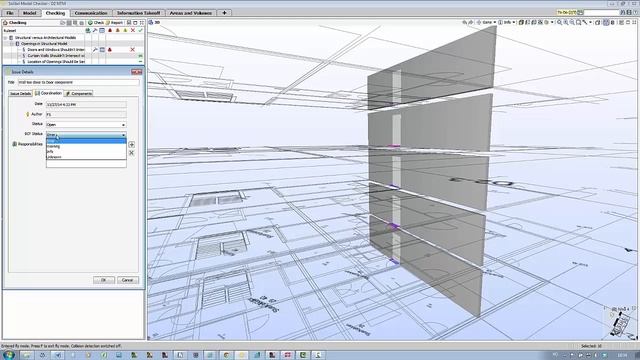
Task: Choose Unknown in BCF Status list
Action: (86, 157)
